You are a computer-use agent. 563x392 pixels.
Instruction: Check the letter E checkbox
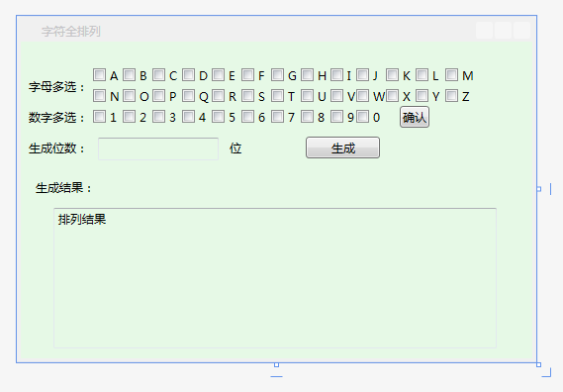point(218,75)
